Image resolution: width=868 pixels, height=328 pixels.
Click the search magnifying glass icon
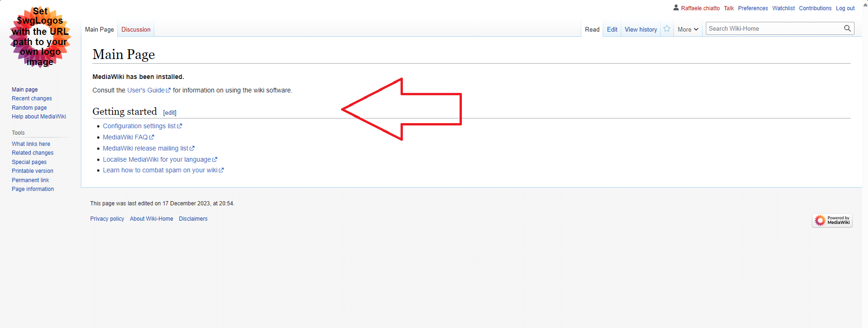pyautogui.click(x=848, y=28)
